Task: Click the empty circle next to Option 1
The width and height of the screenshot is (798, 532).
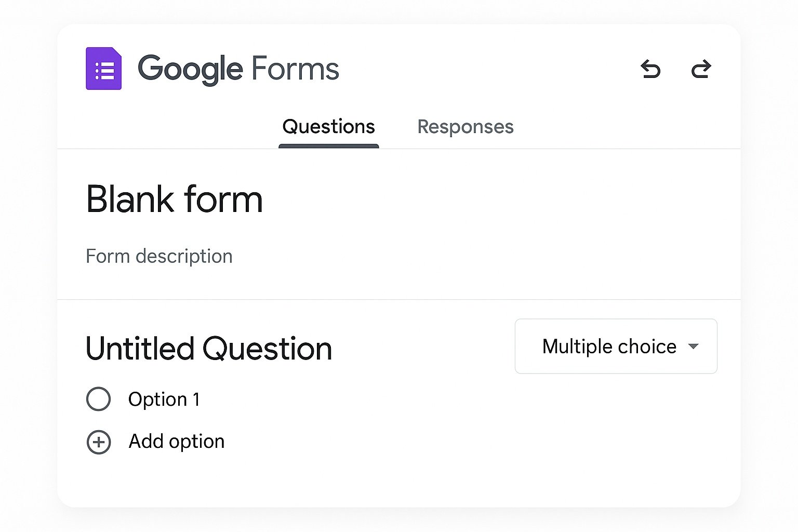Action: tap(99, 400)
